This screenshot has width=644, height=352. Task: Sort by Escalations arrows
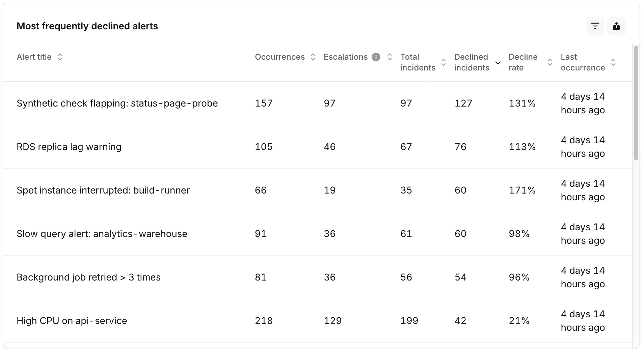(390, 57)
